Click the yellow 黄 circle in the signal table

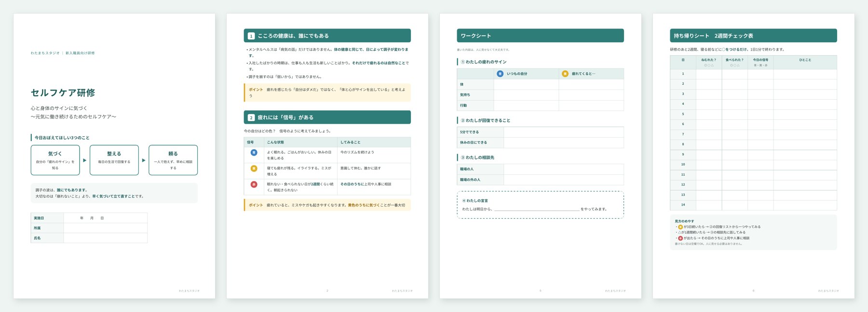coord(254,169)
